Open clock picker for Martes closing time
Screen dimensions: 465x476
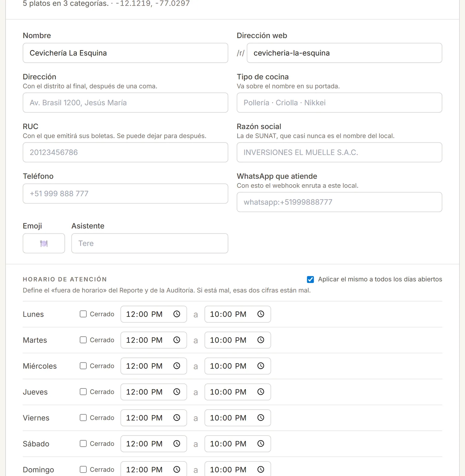click(261, 340)
